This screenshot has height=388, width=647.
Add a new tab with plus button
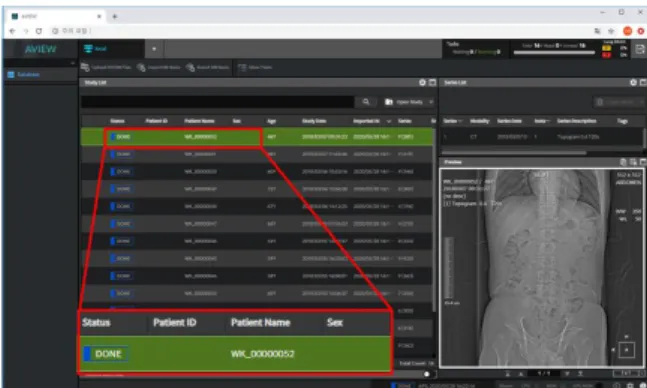(154, 49)
